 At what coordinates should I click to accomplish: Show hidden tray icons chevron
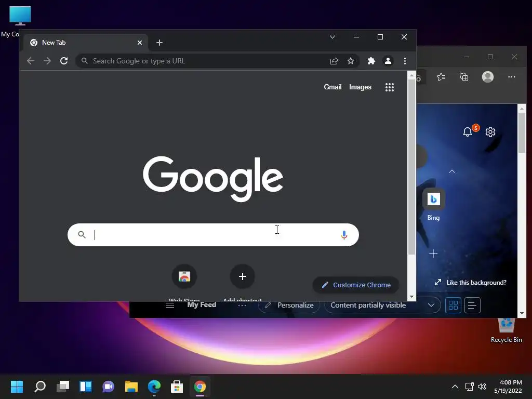[455, 387]
